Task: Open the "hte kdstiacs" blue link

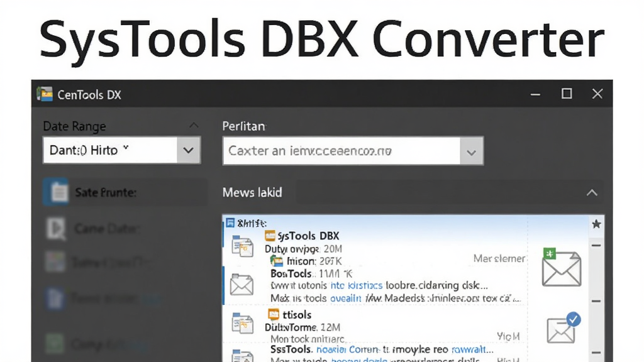Action: [357, 285]
